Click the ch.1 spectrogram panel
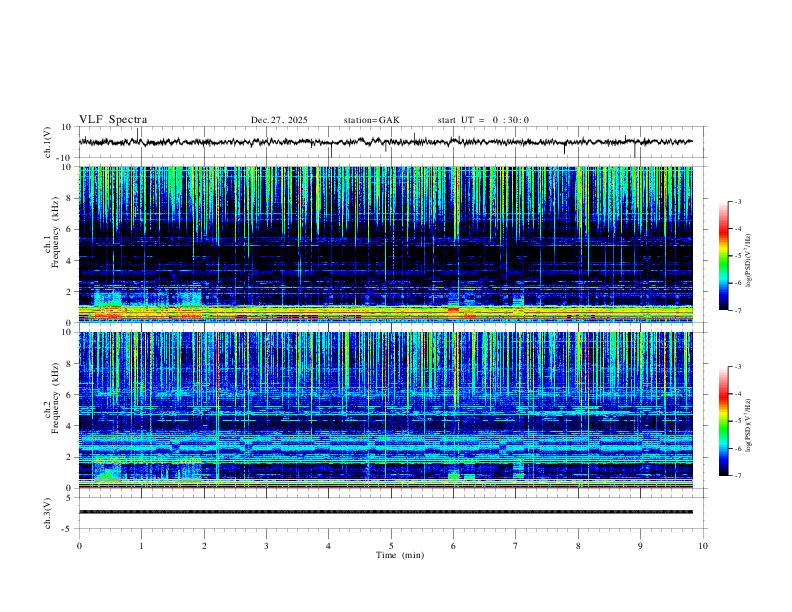 [x=386, y=244]
